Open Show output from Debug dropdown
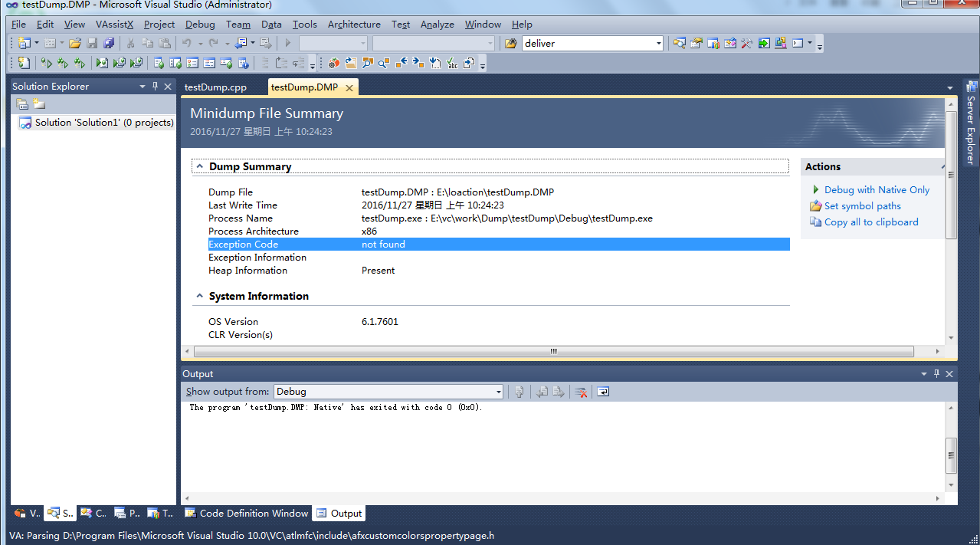980x545 pixels. point(498,392)
